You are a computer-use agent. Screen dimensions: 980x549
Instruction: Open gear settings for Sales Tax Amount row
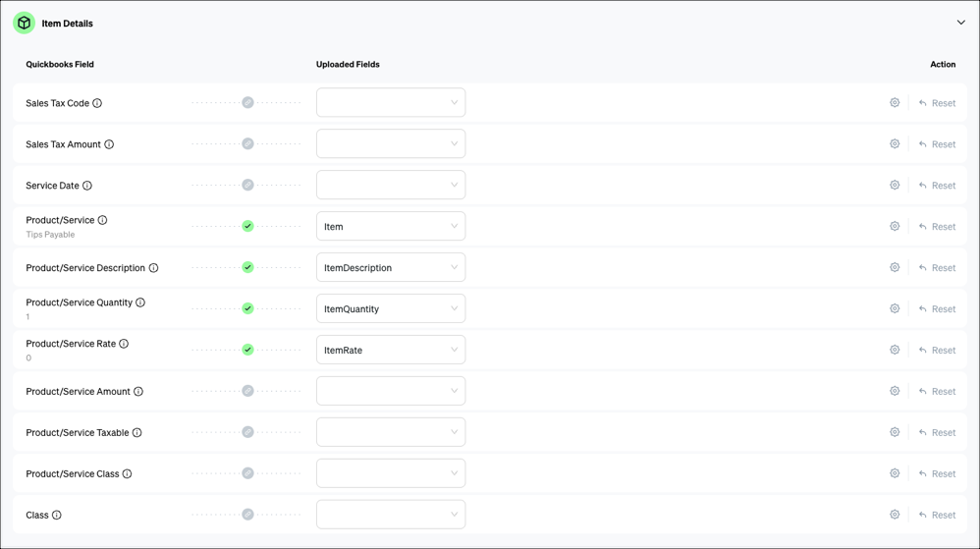pos(895,143)
